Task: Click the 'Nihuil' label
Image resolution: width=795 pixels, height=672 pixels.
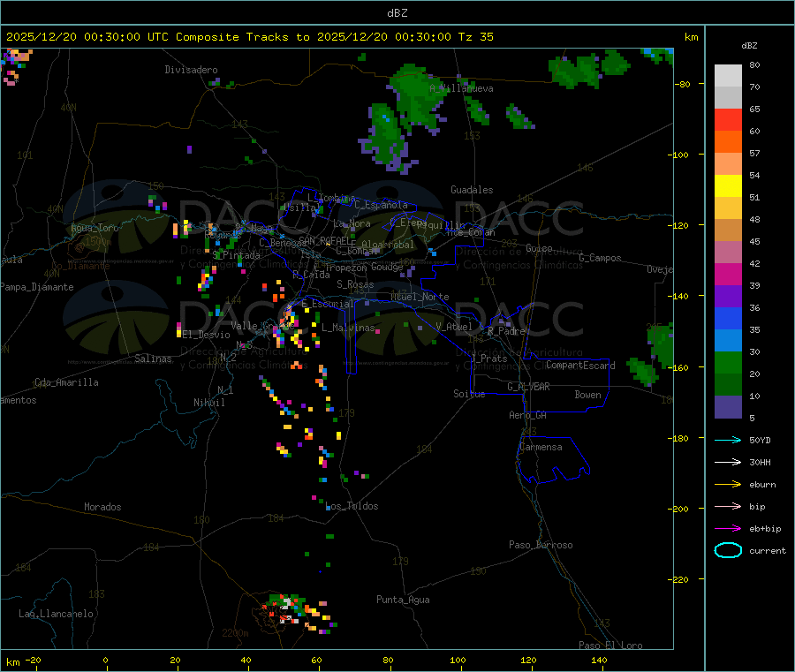Action: [x=208, y=403]
